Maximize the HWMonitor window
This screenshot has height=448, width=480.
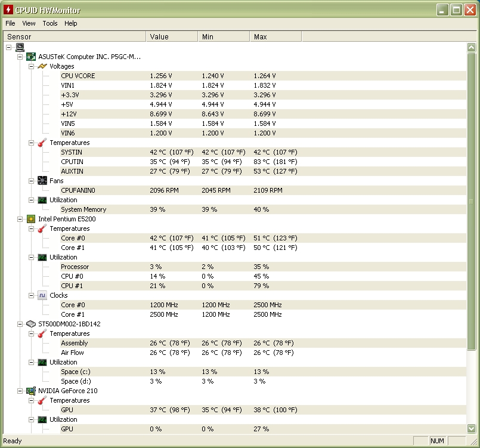456,10
